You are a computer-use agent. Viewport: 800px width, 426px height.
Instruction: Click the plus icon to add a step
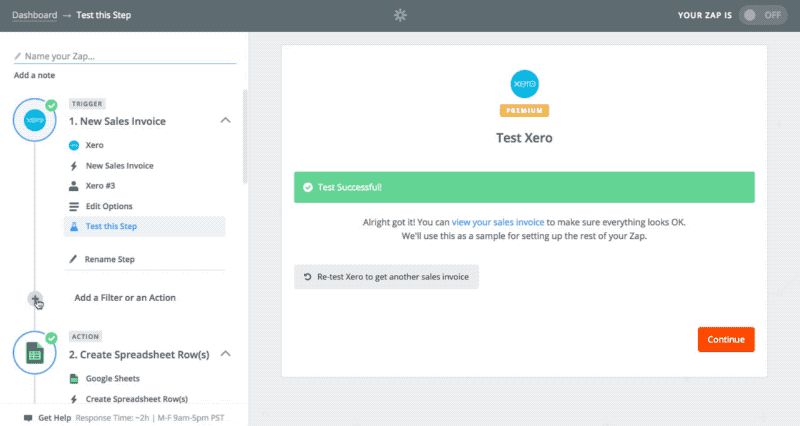point(35,299)
